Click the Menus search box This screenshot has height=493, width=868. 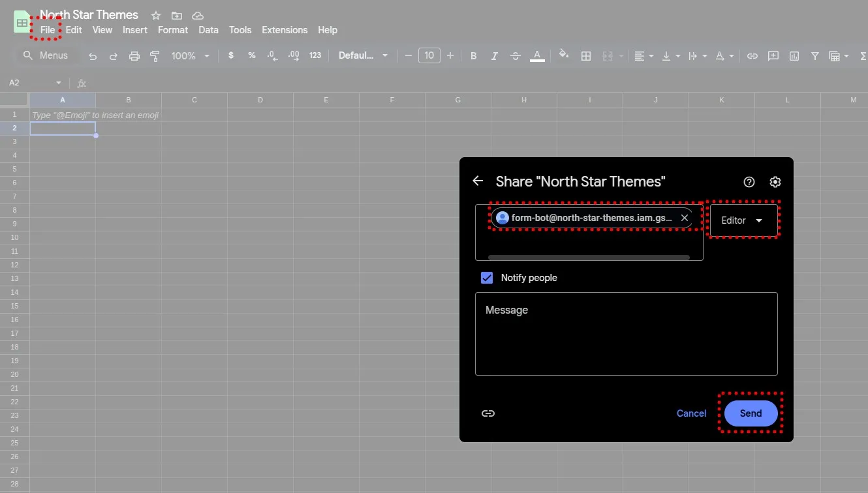point(46,56)
